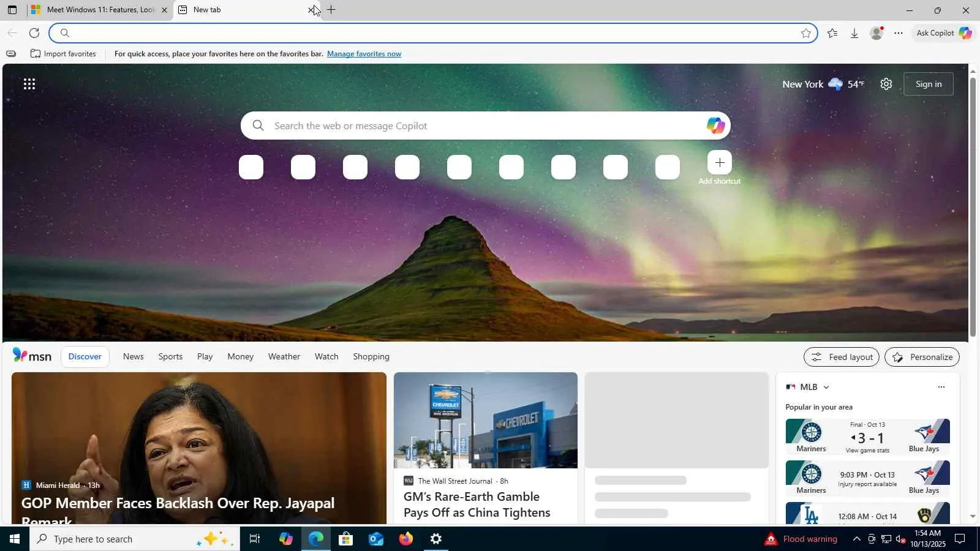Click the scrollbar down arrow
980x551 pixels.
point(973,517)
